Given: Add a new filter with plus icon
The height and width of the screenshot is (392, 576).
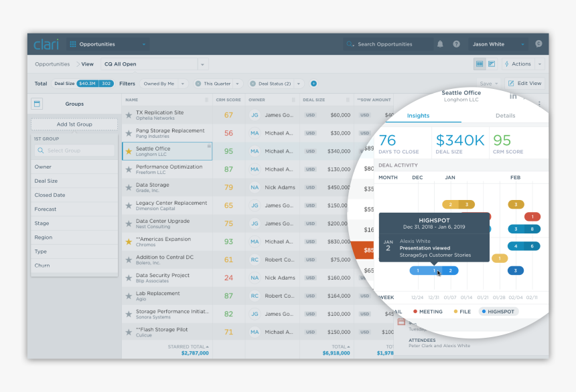Looking at the screenshot, I should [313, 84].
